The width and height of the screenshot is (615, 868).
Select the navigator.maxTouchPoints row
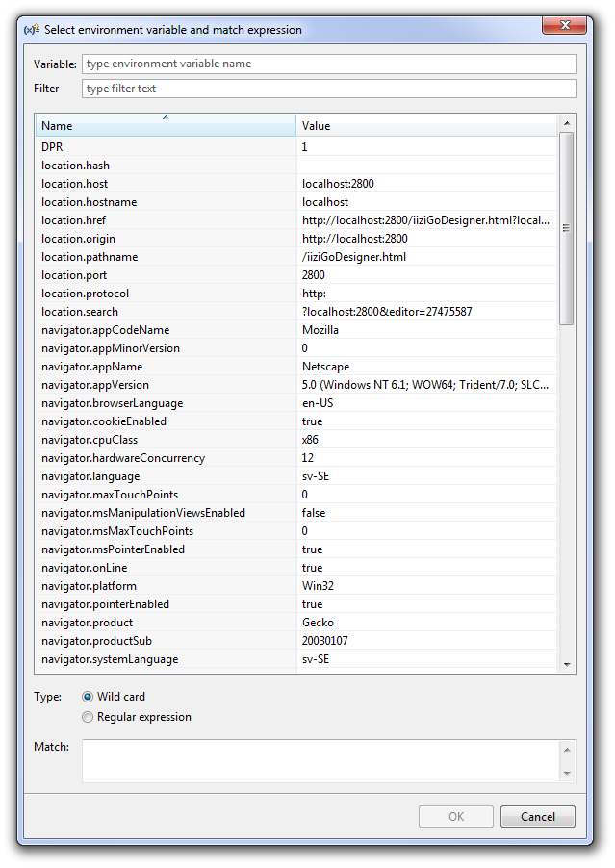(x=296, y=495)
